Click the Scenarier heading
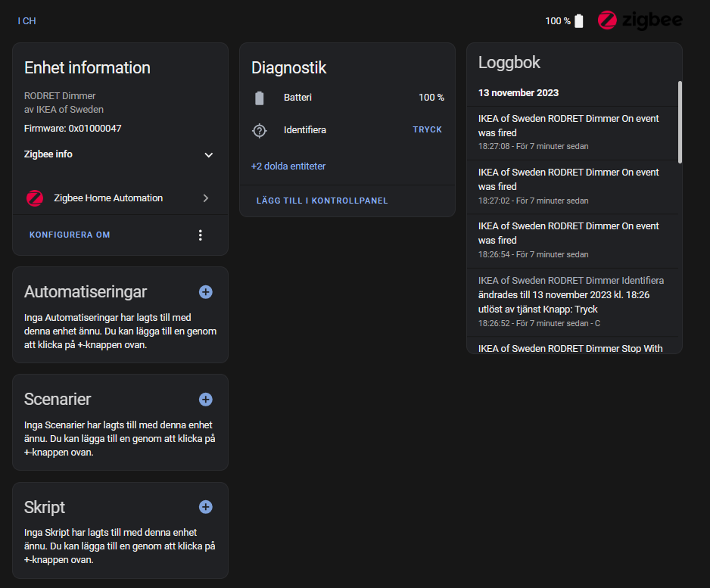 tap(58, 400)
